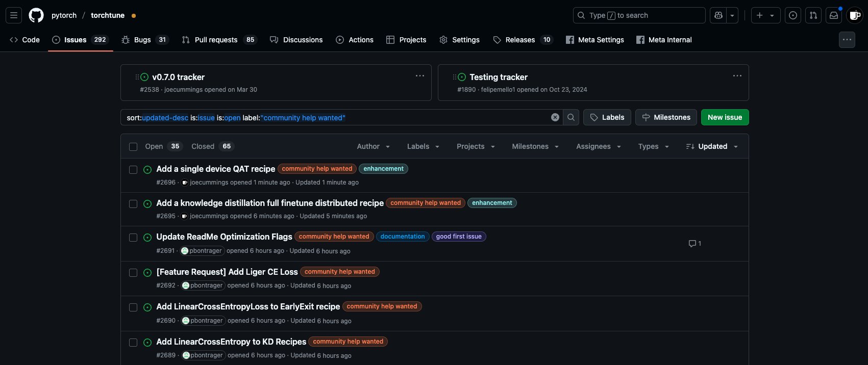This screenshot has height=365, width=868.
Task: Open the Projects tab
Action: coord(406,40)
